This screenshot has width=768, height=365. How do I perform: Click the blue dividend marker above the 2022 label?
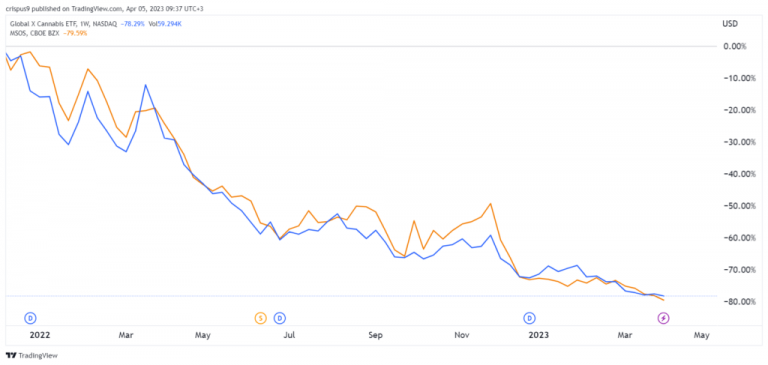coord(30,318)
